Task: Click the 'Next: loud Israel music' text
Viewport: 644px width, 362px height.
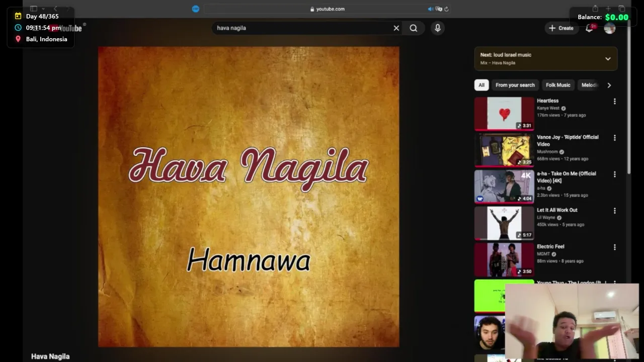Action: pyautogui.click(x=506, y=55)
